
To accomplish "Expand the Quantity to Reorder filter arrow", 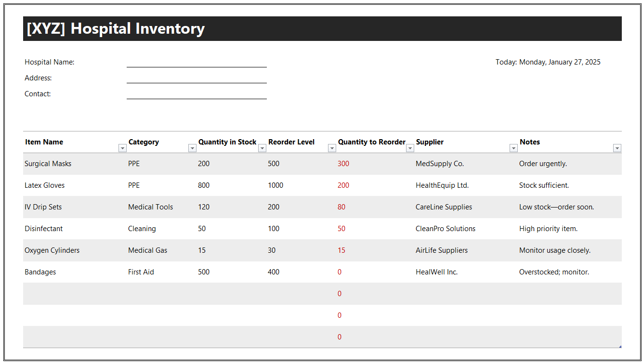I will pyautogui.click(x=410, y=148).
